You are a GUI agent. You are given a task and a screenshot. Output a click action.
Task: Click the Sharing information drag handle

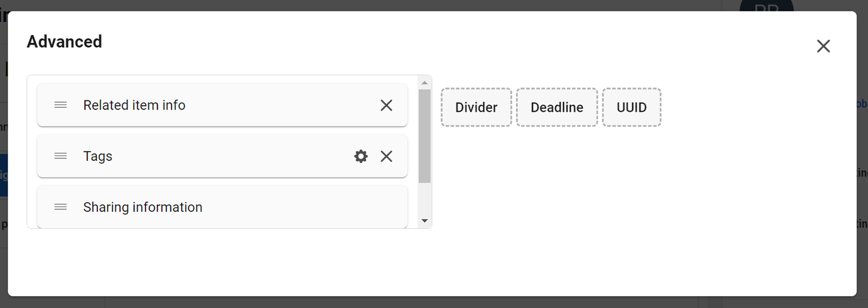coord(61,208)
